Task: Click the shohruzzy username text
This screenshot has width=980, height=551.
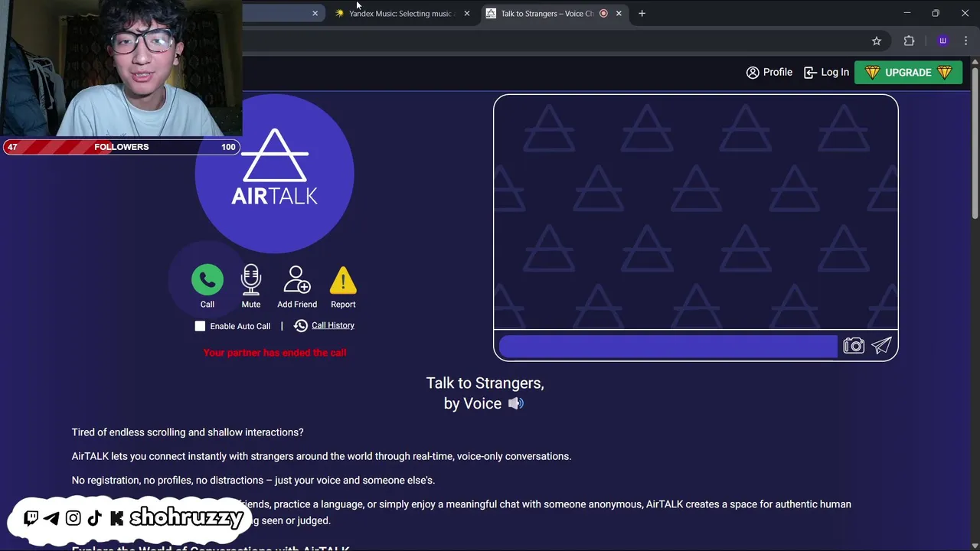Action: [186, 518]
